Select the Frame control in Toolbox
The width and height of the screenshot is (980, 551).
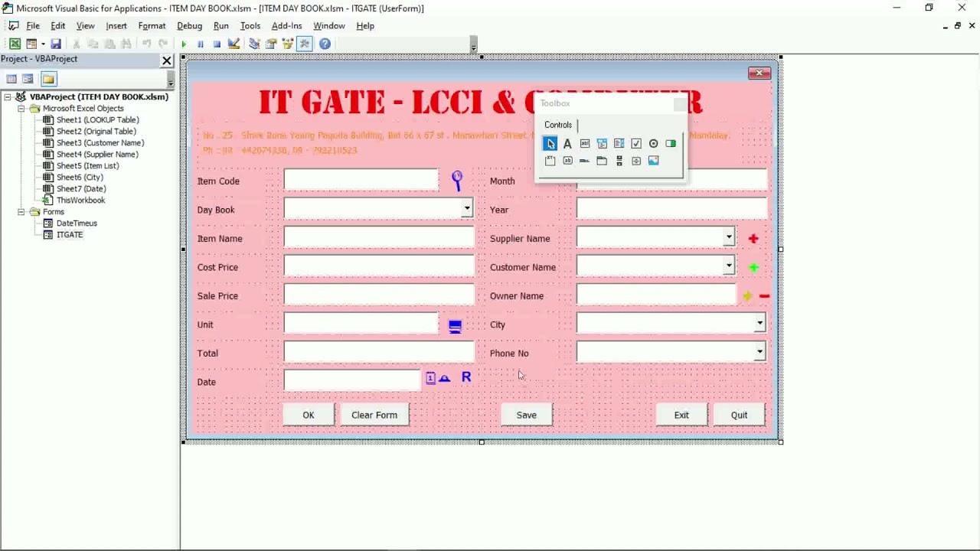pyautogui.click(x=550, y=161)
